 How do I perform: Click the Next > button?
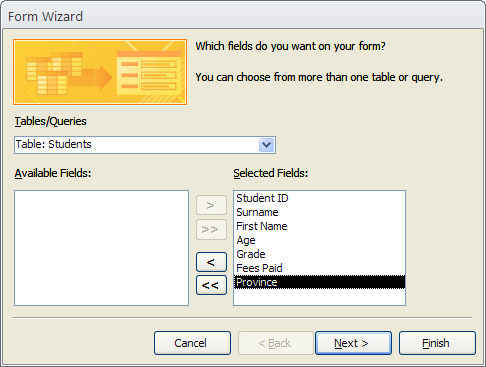pyautogui.click(x=353, y=343)
